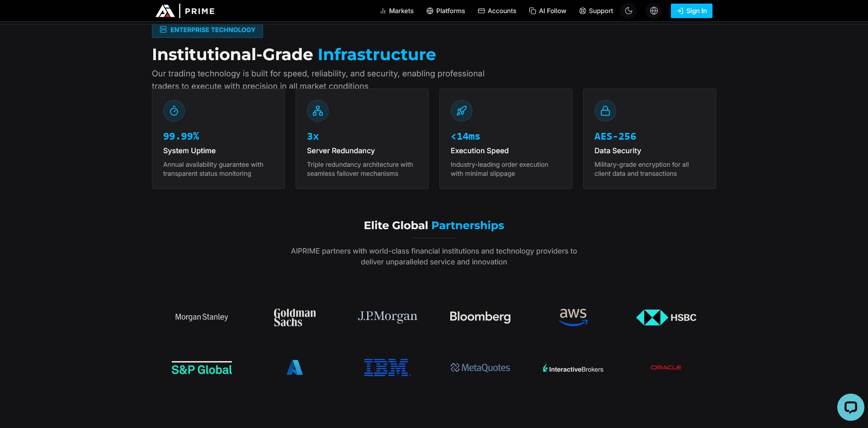Click the IBM partner logo
Viewport: 868px width, 428px height.
pyautogui.click(x=387, y=367)
